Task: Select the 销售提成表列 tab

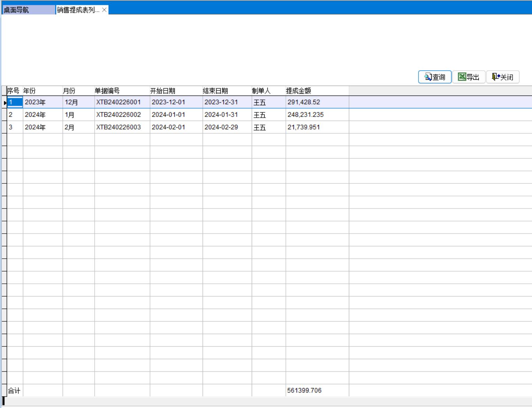Action: click(78, 10)
